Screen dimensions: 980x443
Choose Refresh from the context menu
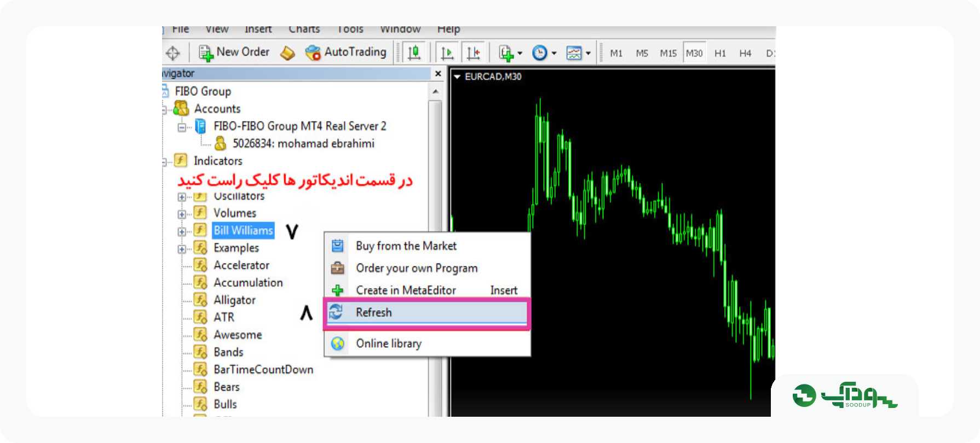427,313
